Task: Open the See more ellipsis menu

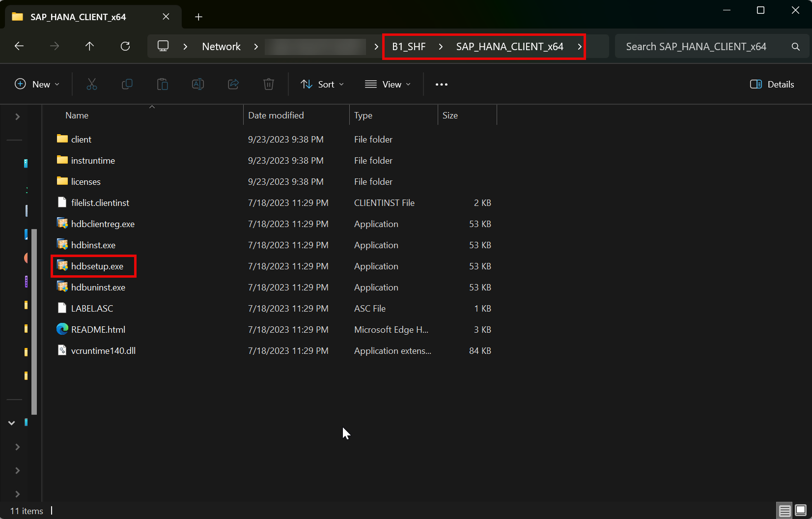Action: tap(442, 85)
